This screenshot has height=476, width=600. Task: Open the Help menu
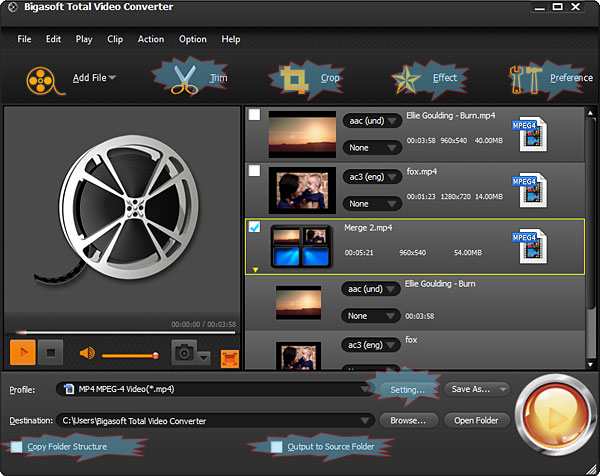(231, 39)
